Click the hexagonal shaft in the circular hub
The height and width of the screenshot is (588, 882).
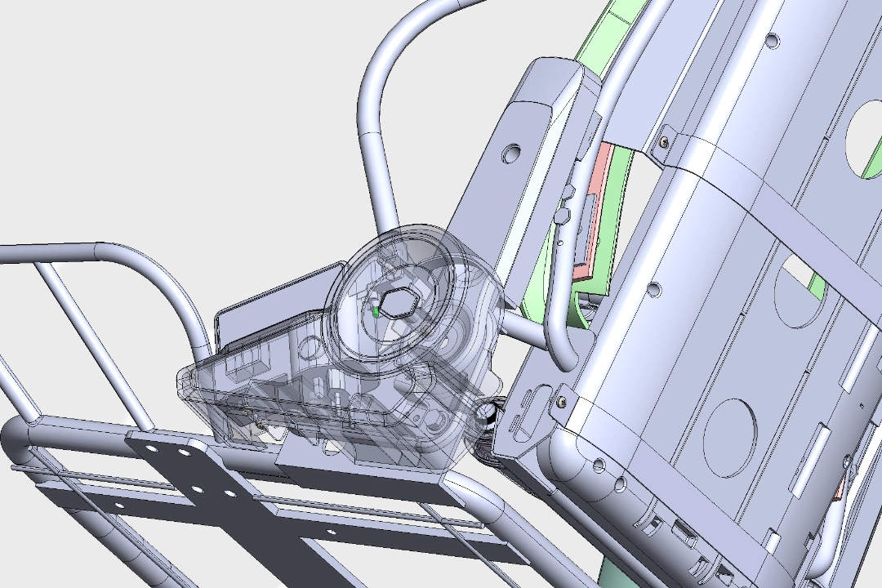click(395, 304)
